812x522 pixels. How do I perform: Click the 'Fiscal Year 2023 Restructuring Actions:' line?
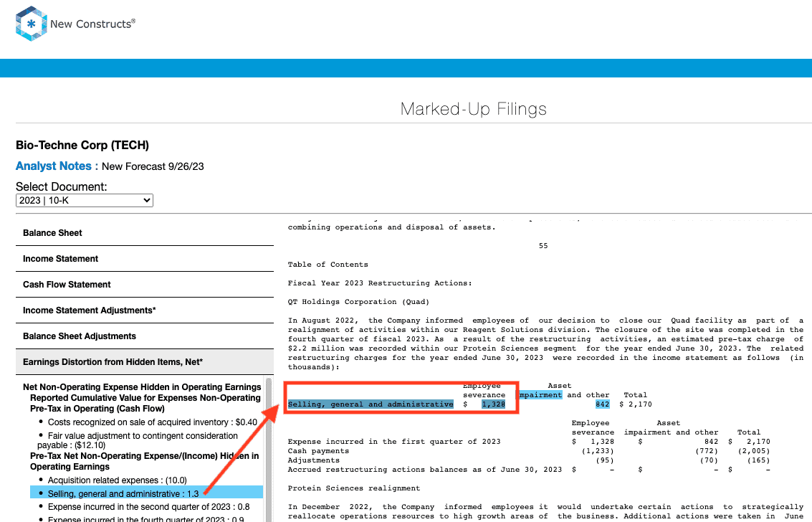click(380, 283)
